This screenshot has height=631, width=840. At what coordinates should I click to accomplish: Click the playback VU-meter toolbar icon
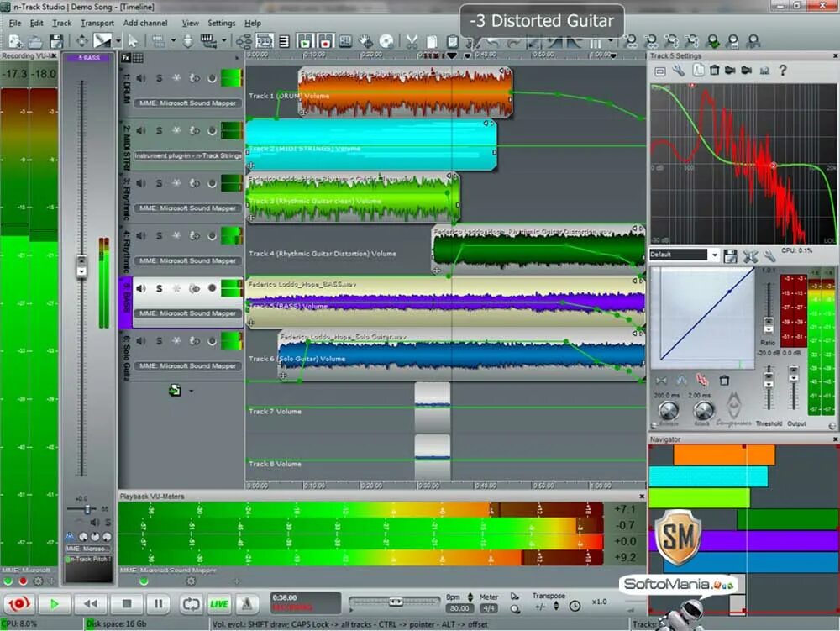(305, 41)
